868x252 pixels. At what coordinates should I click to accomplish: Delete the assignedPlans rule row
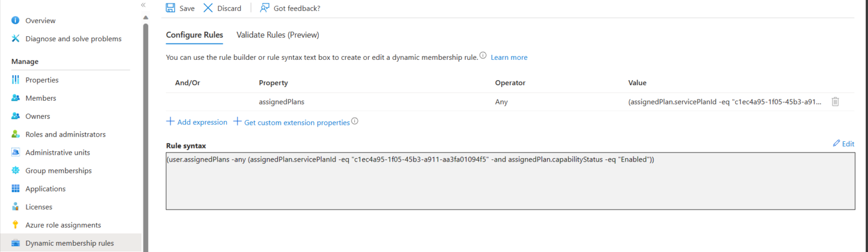[x=835, y=102]
